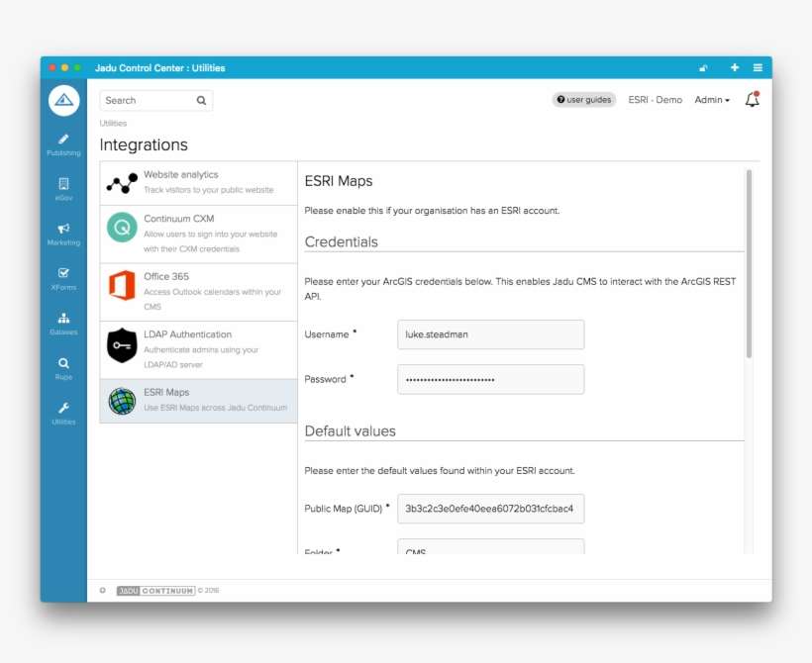Select the Continuum CXM integration
The width and height of the screenshot is (812, 663).
pos(198,235)
